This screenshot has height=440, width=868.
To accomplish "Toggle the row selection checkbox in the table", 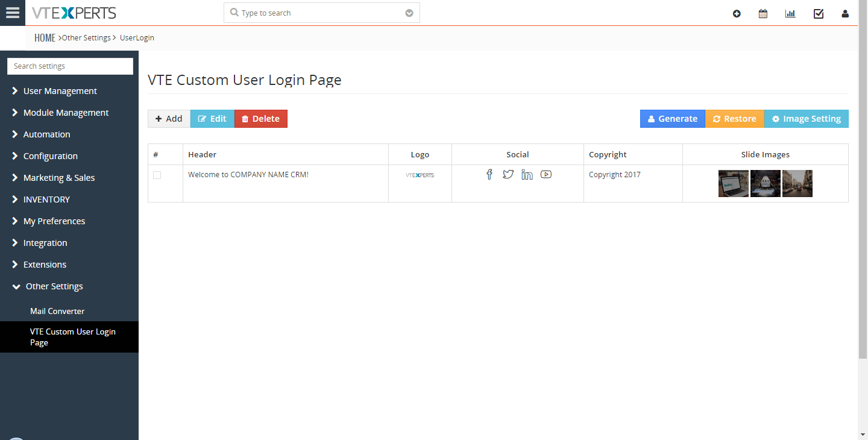I will click(x=157, y=175).
